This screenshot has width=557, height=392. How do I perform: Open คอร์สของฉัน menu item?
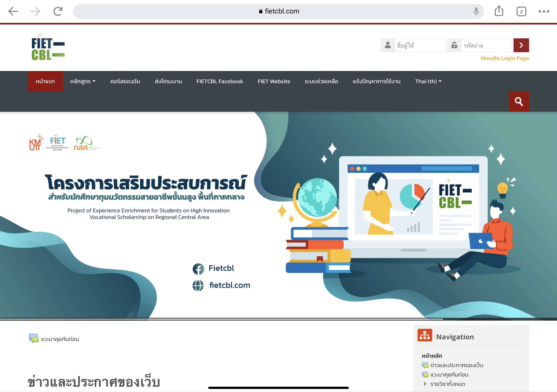pyautogui.click(x=125, y=81)
